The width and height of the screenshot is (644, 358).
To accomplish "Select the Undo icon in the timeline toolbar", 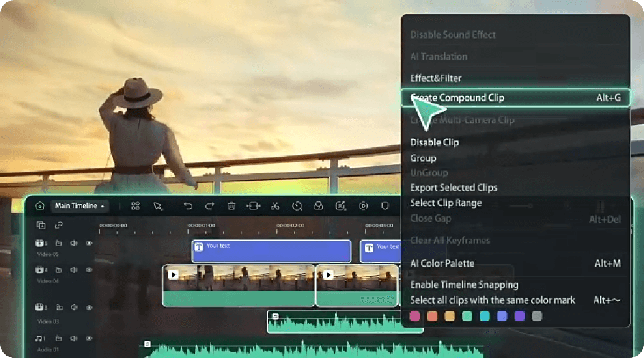I will tap(190, 206).
